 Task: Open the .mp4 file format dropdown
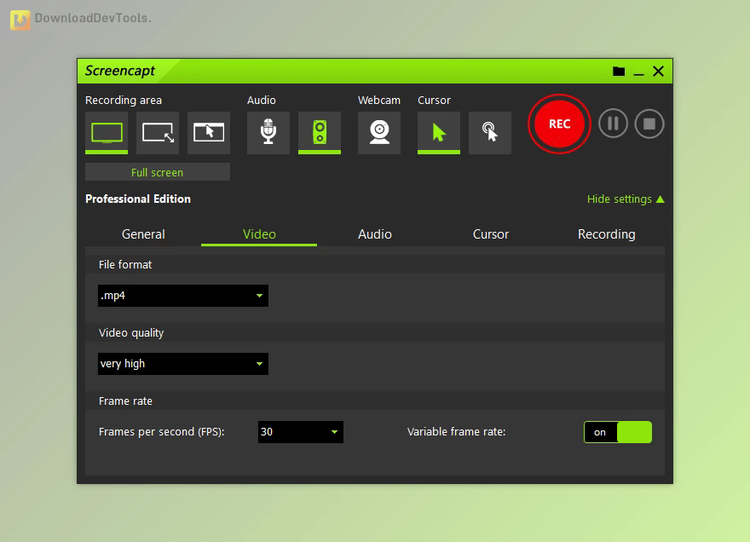(x=183, y=296)
